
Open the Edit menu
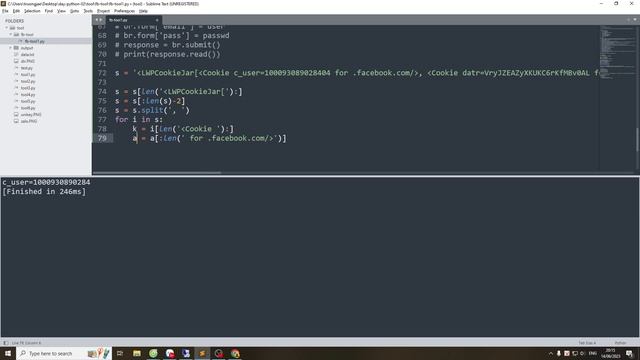(16, 11)
